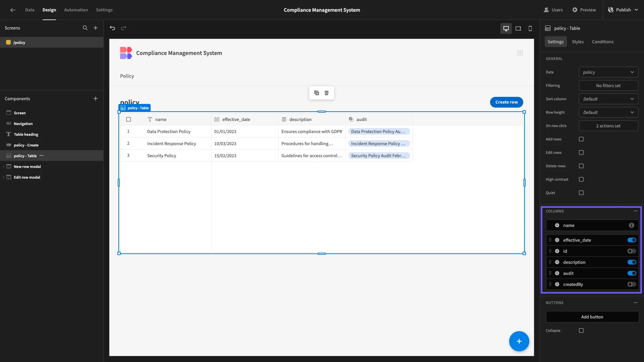Open settings gear for audit column
644x362 pixels.
[557, 273]
